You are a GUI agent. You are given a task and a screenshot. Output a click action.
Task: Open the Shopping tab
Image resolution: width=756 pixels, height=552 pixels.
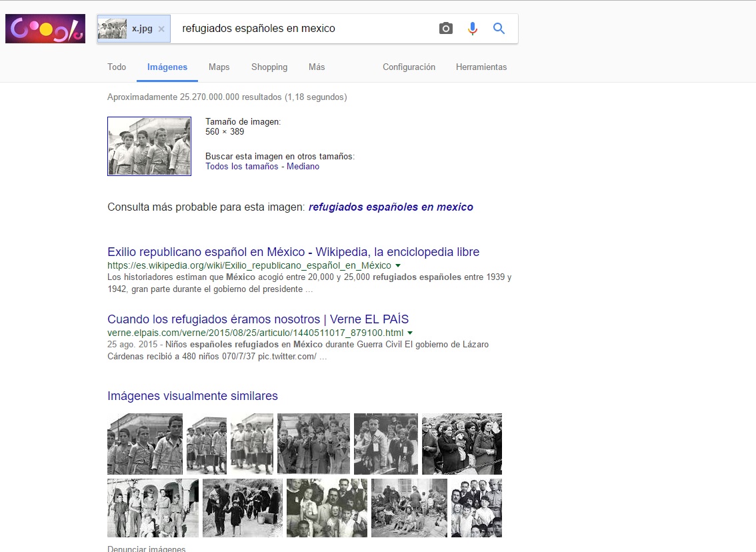tap(269, 67)
